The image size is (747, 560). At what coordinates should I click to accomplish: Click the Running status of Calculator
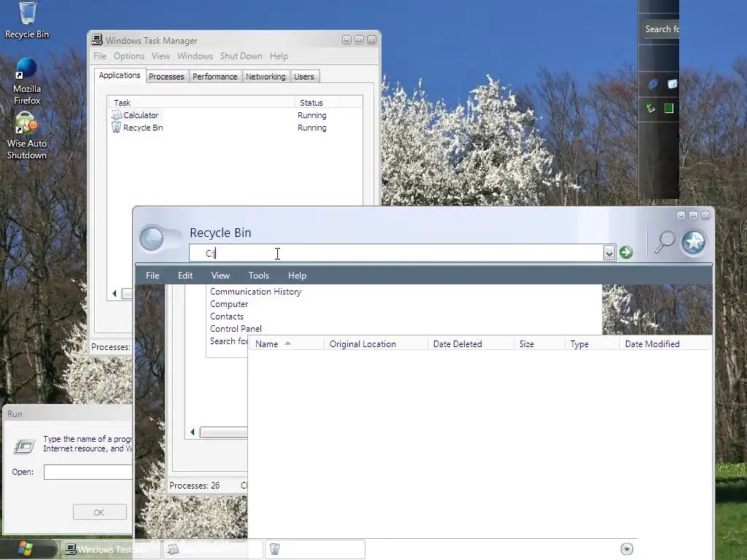click(x=311, y=115)
